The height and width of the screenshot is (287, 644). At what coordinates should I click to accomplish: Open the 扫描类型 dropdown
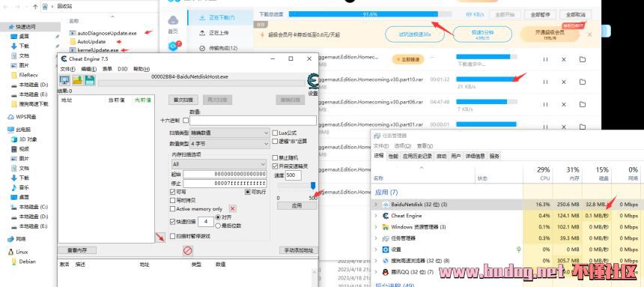coord(230,133)
